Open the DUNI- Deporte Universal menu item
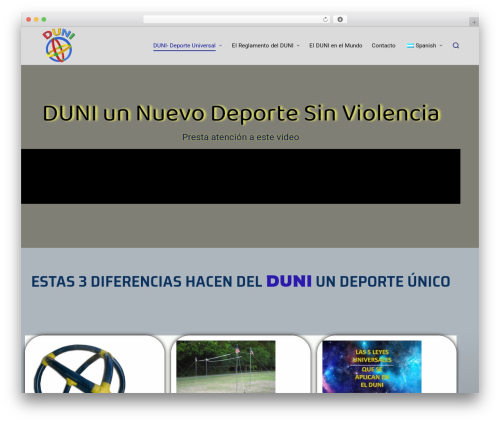500x423 pixels. click(x=184, y=46)
